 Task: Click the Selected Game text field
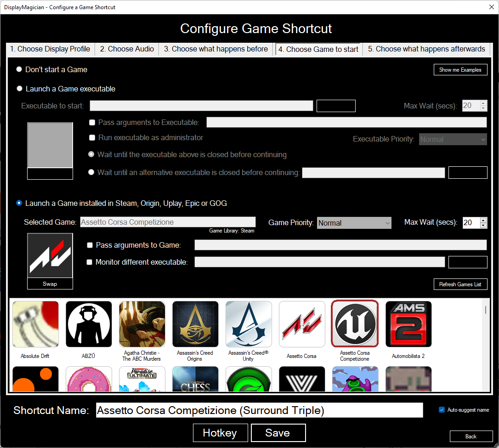168,222
